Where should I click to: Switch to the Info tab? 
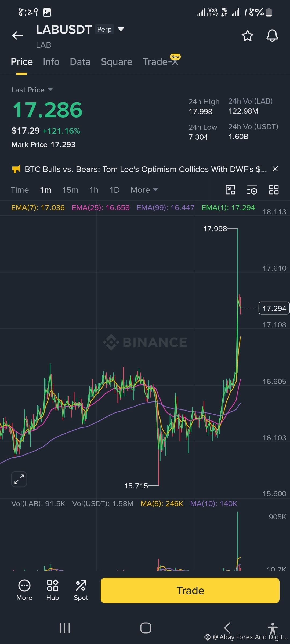pos(51,62)
